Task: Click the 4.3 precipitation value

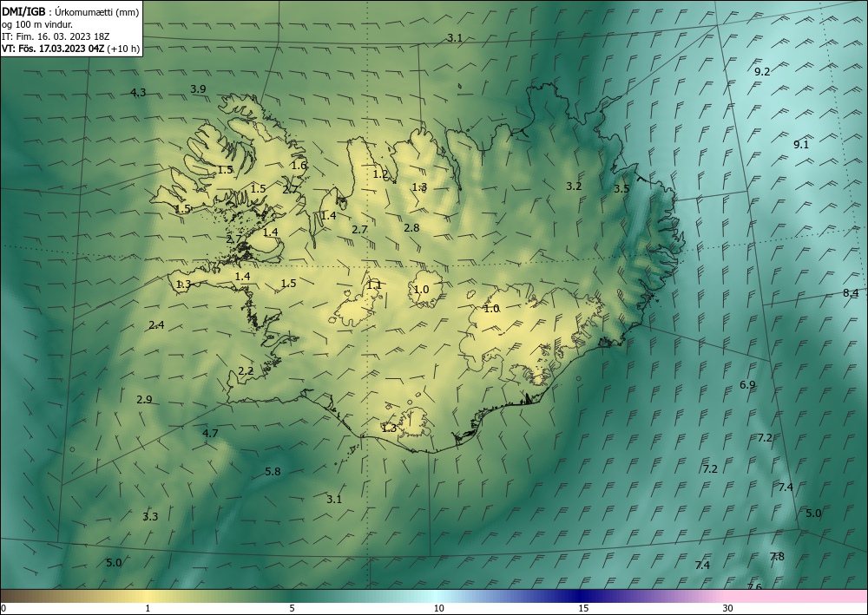Action: (138, 92)
